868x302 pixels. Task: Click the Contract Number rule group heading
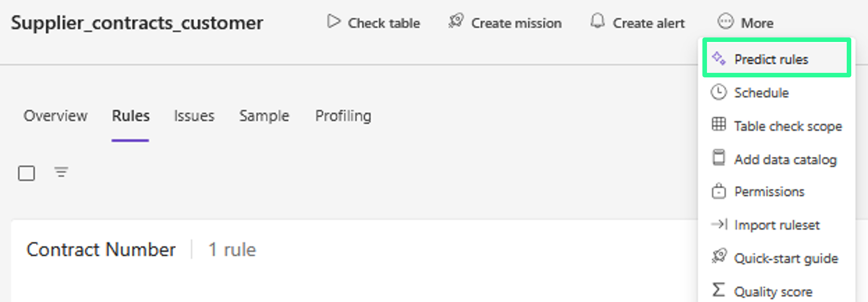click(101, 249)
